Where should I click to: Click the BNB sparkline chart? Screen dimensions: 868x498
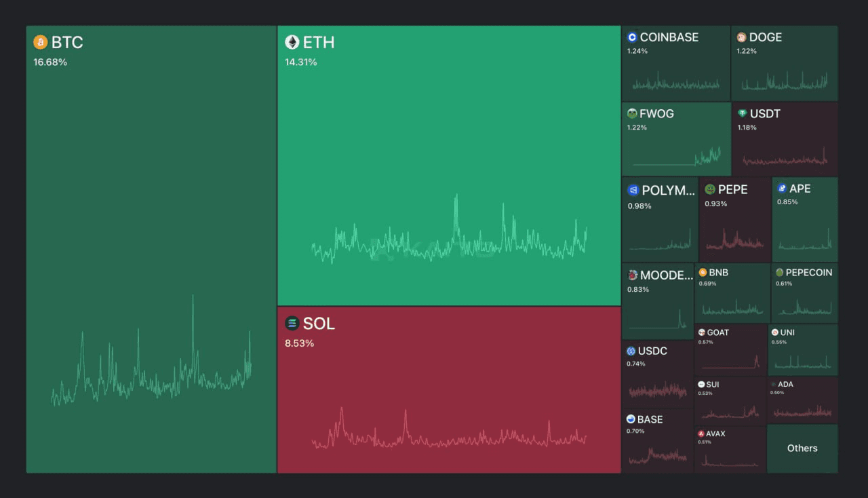tap(732, 307)
